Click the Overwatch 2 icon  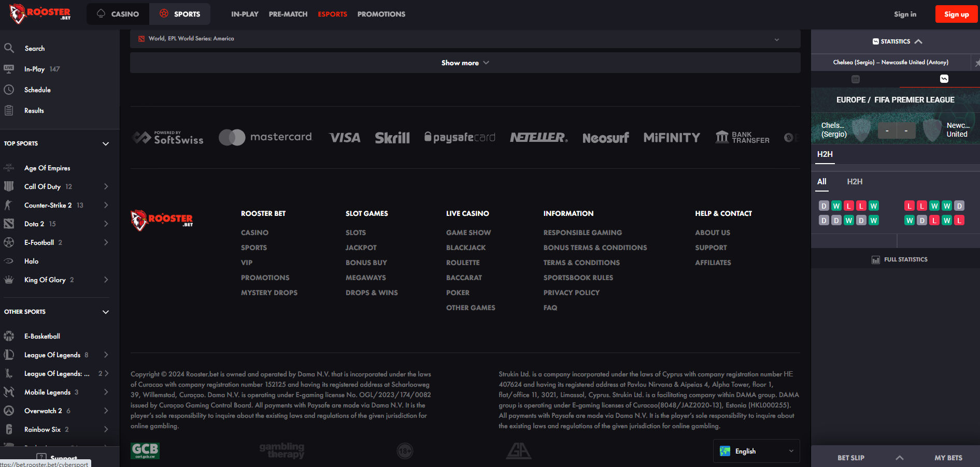click(x=9, y=411)
